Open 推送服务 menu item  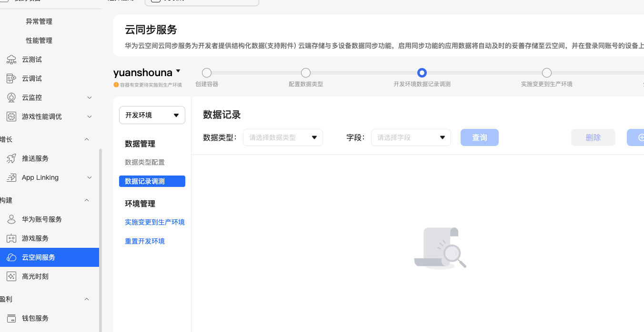coord(35,158)
